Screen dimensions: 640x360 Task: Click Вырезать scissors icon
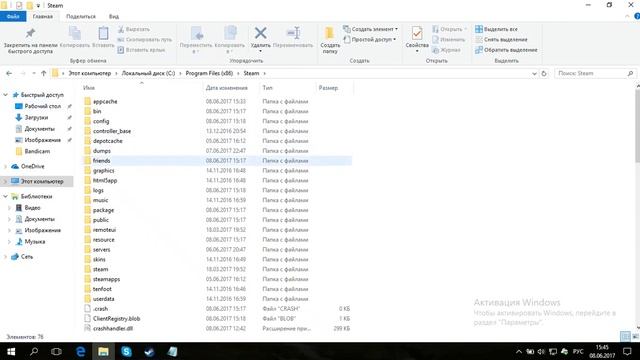click(x=121, y=29)
